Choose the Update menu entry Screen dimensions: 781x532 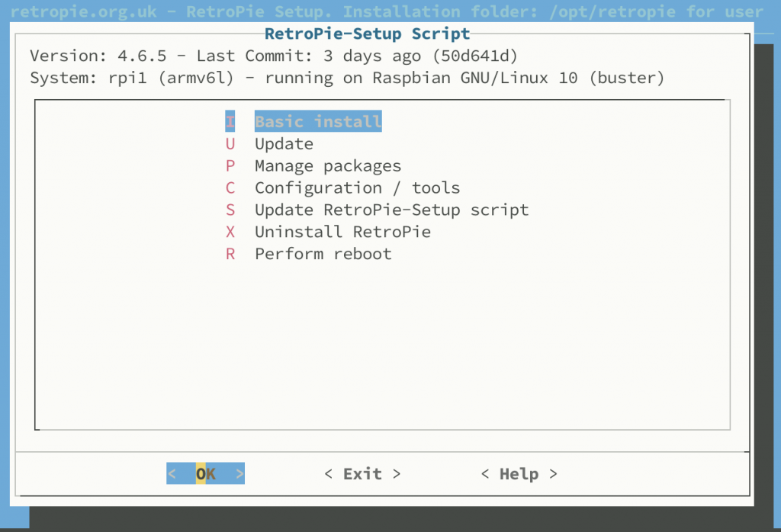point(284,144)
